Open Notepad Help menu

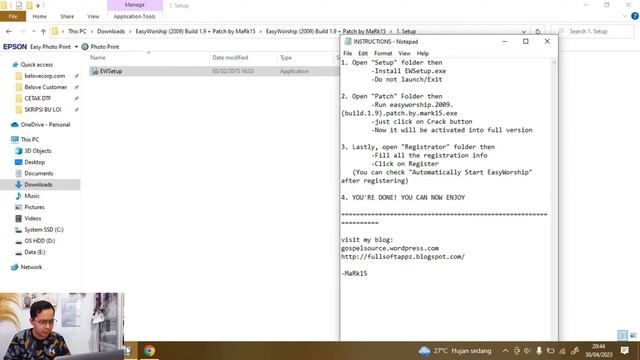tap(422, 53)
